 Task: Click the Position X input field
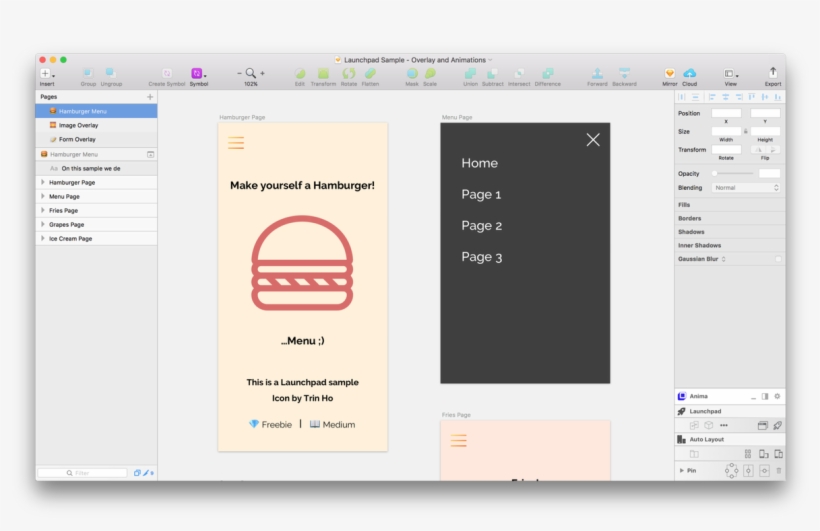[x=726, y=113]
